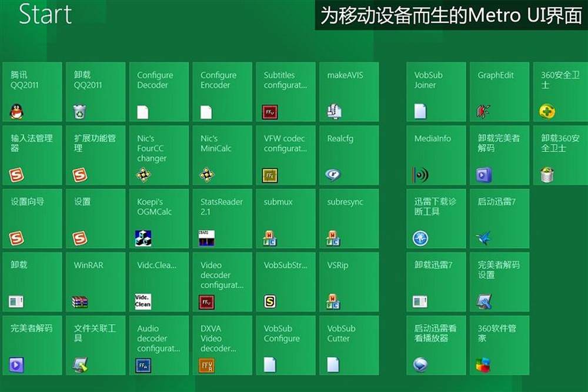Image resolution: width=588 pixels, height=392 pixels.
Task: Open the WinRAR tile
Action: coord(96,282)
